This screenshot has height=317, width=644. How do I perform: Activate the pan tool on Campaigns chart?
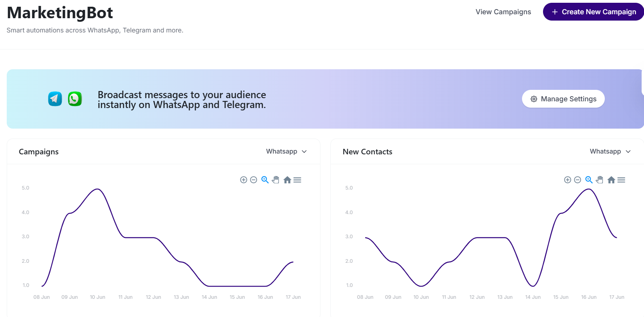coord(275,180)
